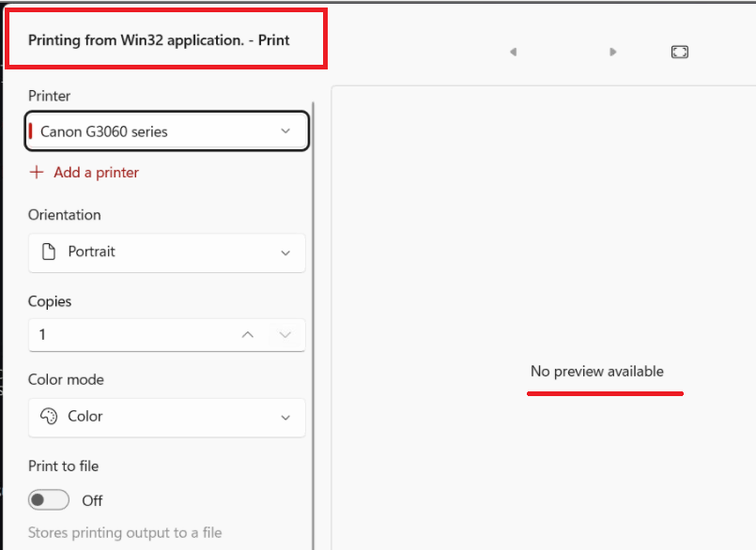Click the palette icon in Color mode
The height and width of the screenshot is (550, 756).
[49, 416]
